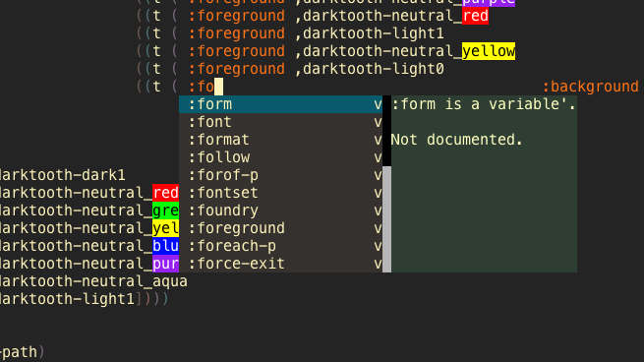Screen dimensions: 644x362
Task: Click ':foreground' on the darktooth-light0 line
Action: [237, 69]
